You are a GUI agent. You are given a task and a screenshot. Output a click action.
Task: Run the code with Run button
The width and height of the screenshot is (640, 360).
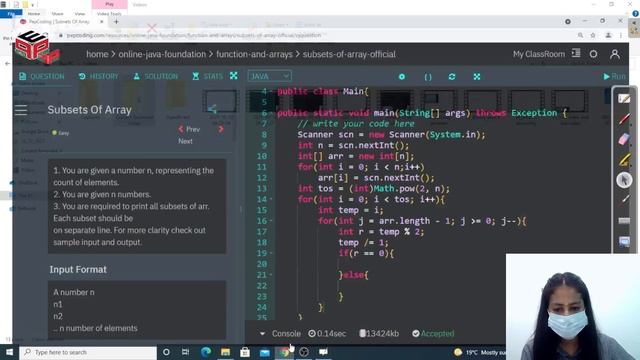tap(614, 76)
